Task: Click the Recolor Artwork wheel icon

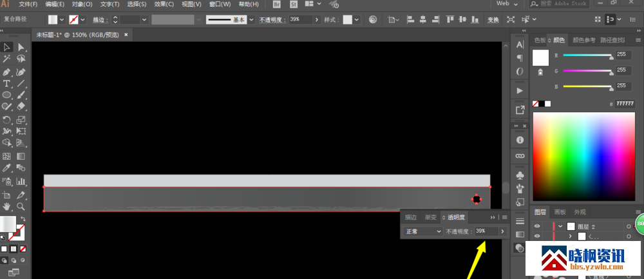Action: point(373,19)
